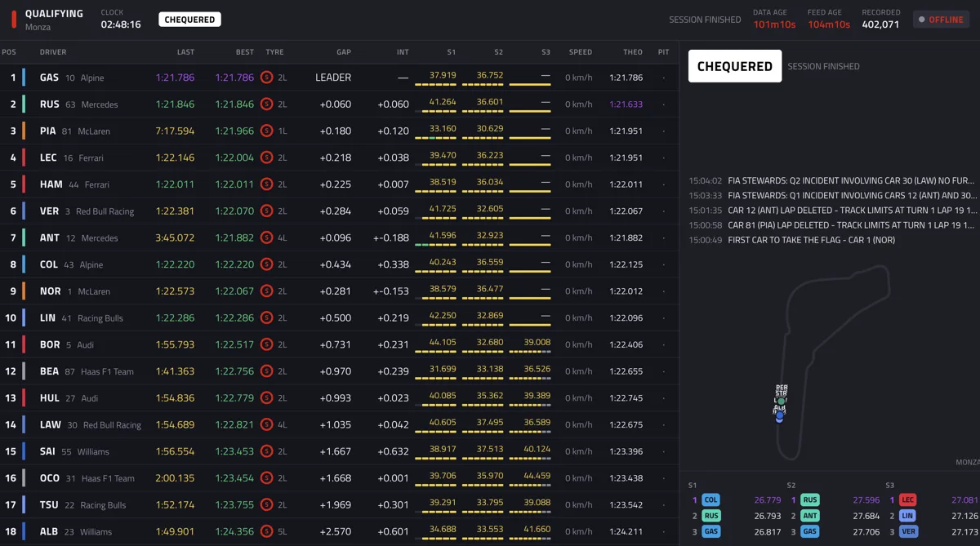Image resolution: width=980 pixels, height=546 pixels.
Task: Click the LEC 27.081 S3 time
Action: pos(964,500)
